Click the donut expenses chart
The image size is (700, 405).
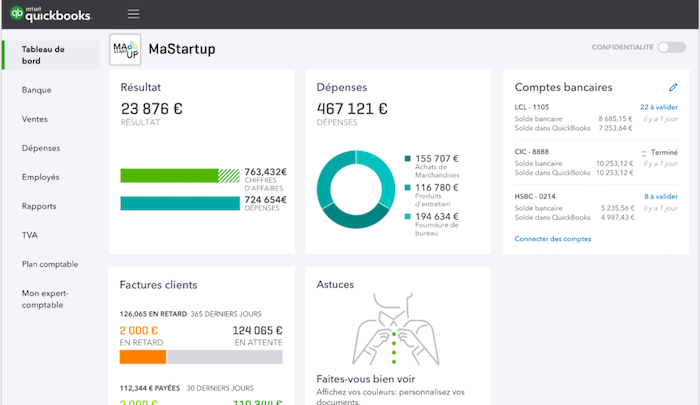pos(356,189)
